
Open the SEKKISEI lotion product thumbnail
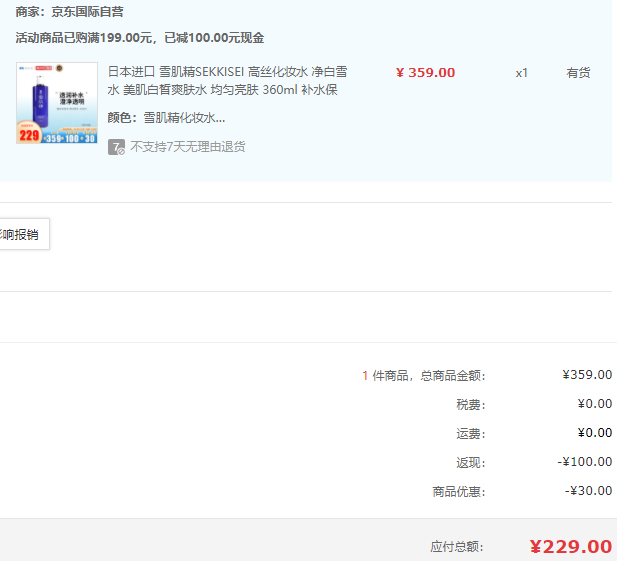point(57,103)
